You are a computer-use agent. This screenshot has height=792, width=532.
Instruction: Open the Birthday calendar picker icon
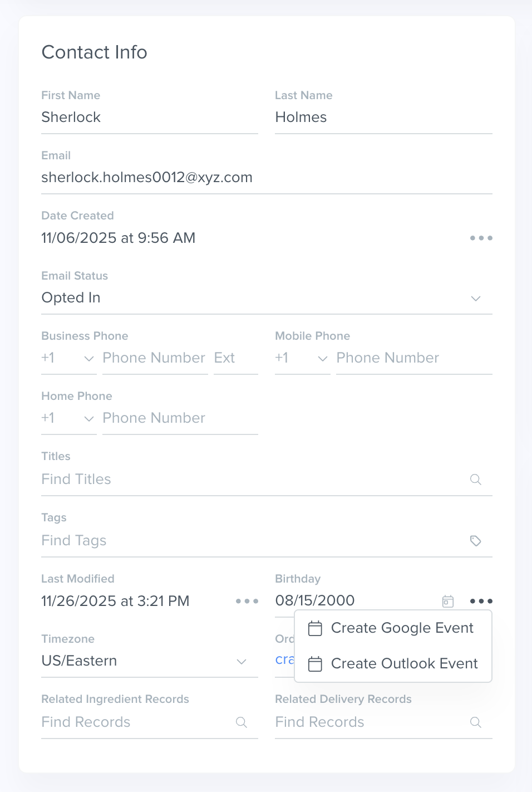pos(448,601)
